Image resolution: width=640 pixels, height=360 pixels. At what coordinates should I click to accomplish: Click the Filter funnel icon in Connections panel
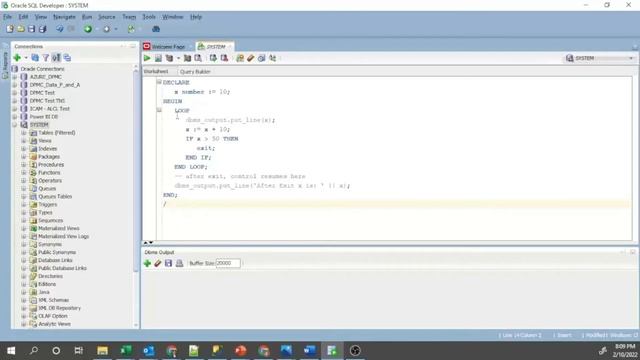pos(46,58)
